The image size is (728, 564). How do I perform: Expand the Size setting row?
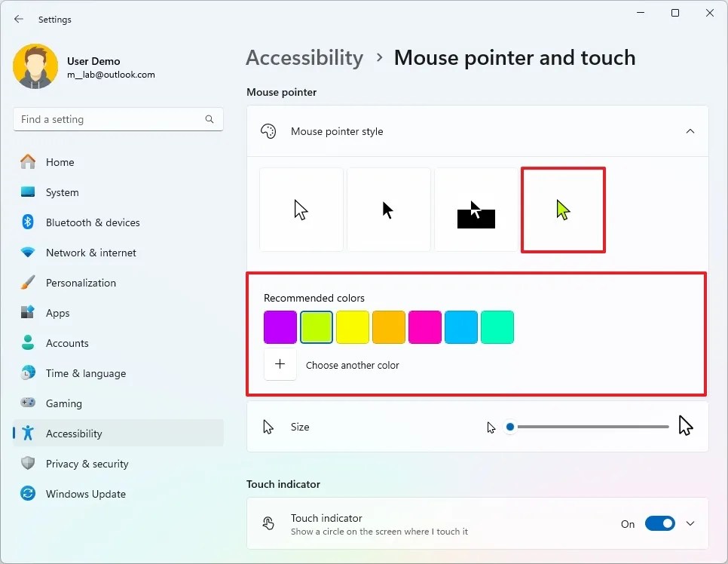pyautogui.click(x=476, y=427)
